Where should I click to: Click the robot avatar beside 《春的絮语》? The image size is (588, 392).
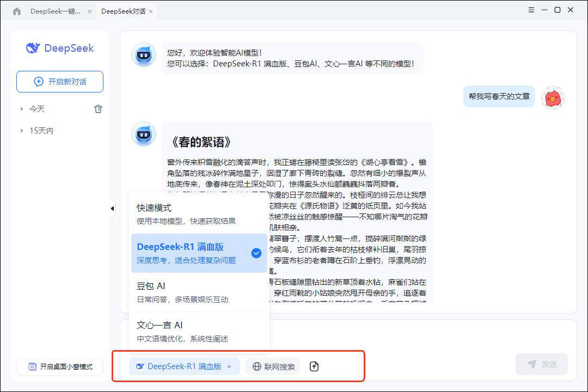click(144, 134)
